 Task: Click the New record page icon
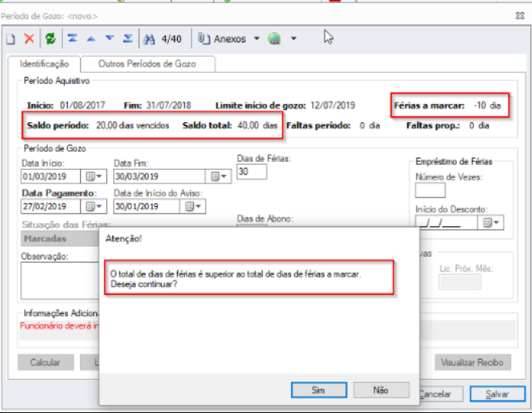pyautogui.click(x=11, y=39)
